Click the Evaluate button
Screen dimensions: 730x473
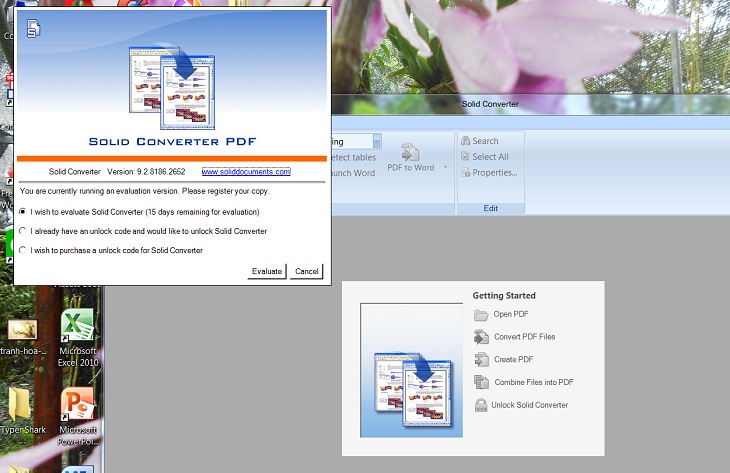267,271
